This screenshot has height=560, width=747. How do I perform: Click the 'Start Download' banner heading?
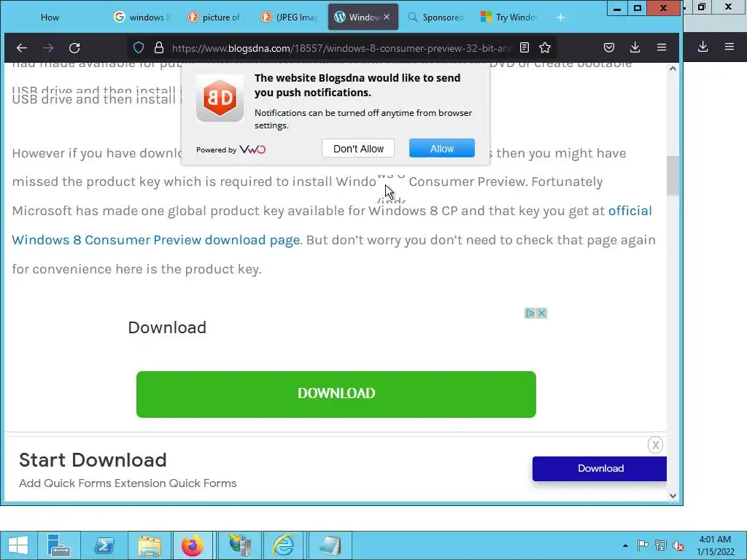click(93, 460)
